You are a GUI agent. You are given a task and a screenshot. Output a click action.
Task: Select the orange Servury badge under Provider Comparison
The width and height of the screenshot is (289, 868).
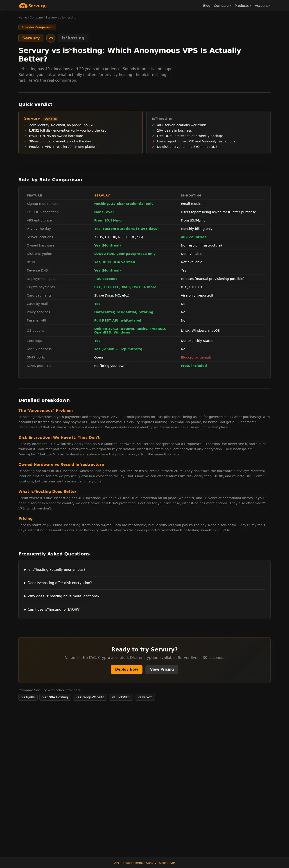tap(31, 38)
